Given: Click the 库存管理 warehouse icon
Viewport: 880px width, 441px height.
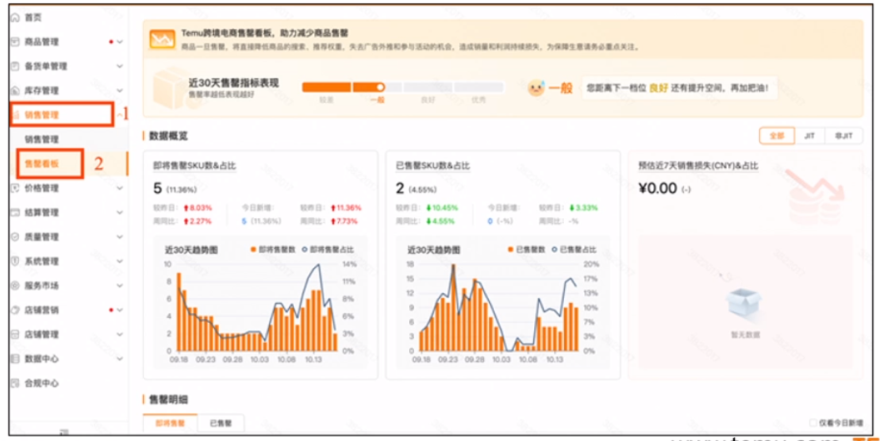Looking at the screenshot, I should (x=15, y=91).
